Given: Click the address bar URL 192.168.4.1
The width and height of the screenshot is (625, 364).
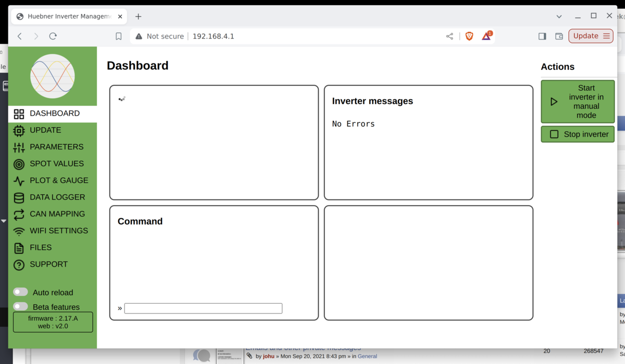Looking at the screenshot, I should pos(214,36).
